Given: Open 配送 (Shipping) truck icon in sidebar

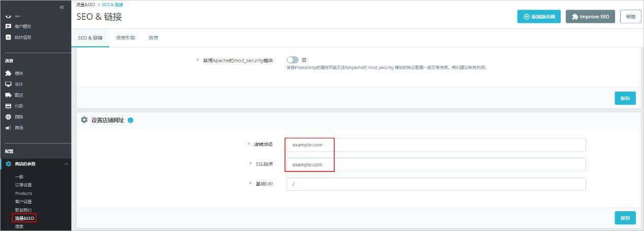Looking at the screenshot, I should point(8,95).
